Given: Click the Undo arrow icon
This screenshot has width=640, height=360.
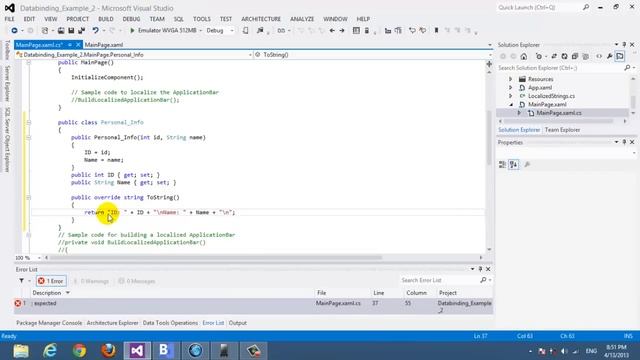Looking at the screenshot, I should tap(95, 31).
